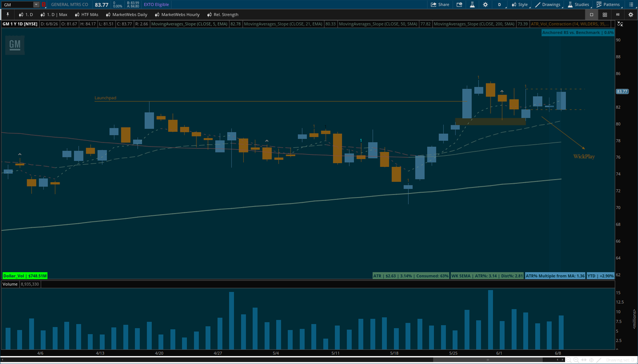Screen dimensions: 638x364
Task: Click the list menu icon at top right
Action: tap(631, 4)
